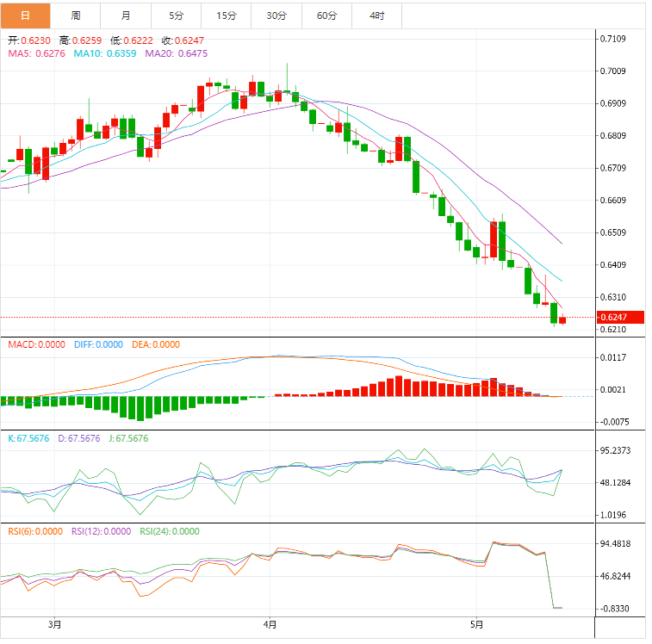Screen dimensions: 652x644
Task: Click the 0.0117 MACD axis label
Action: pos(613,357)
